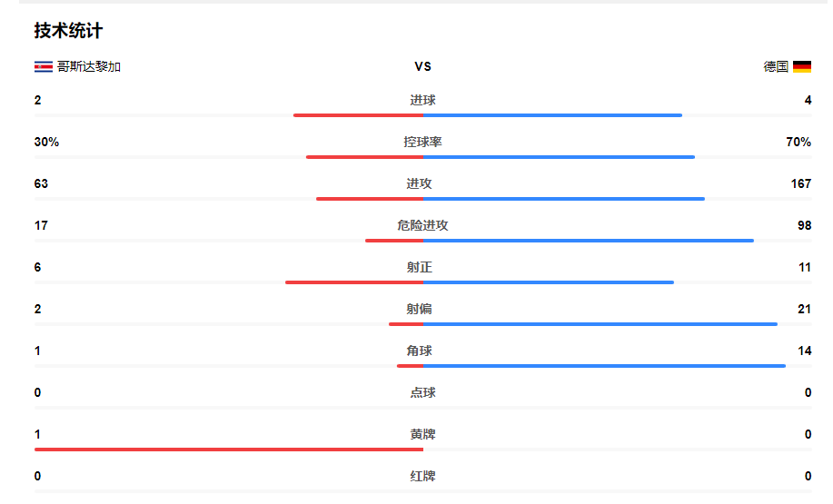833x504 pixels.
Task: Select the VS label between teams
Action: point(422,66)
